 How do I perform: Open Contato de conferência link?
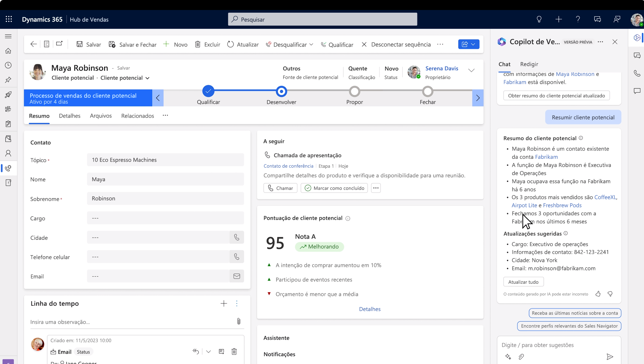coord(288,166)
